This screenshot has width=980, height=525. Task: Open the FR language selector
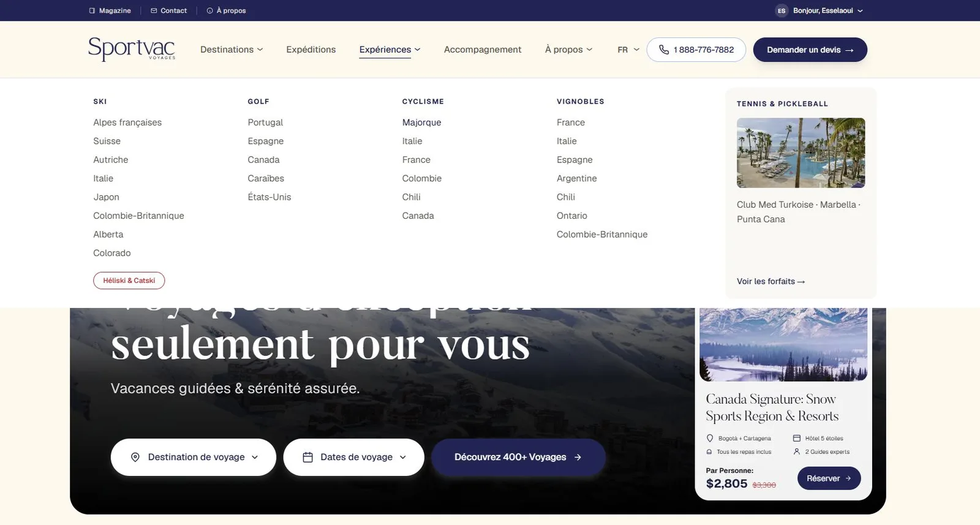click(x=628, y=50)
